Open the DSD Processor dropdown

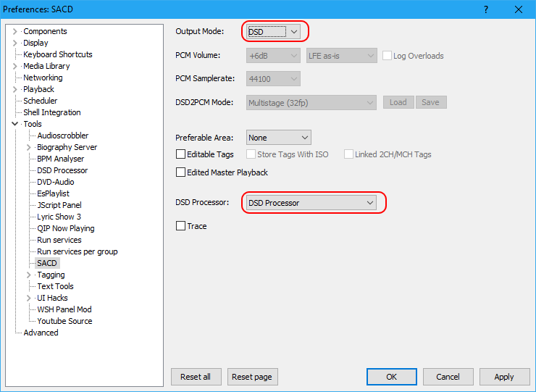[x=311, y=203]
